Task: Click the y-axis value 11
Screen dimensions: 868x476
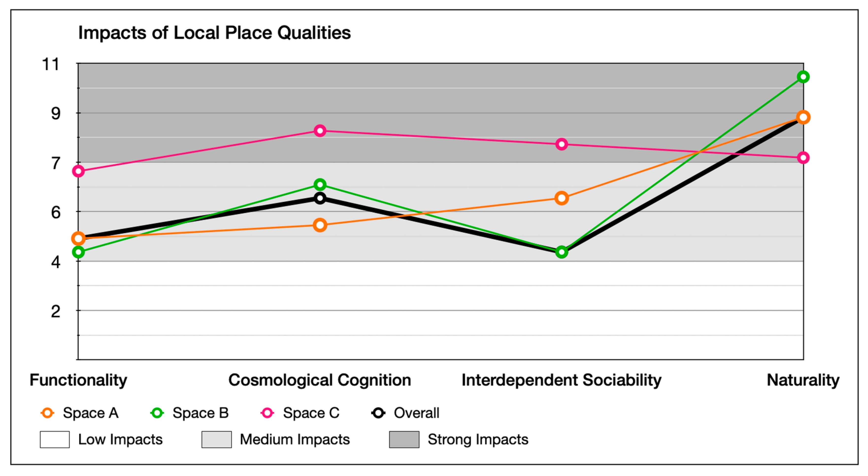Action: pos(50,64)
